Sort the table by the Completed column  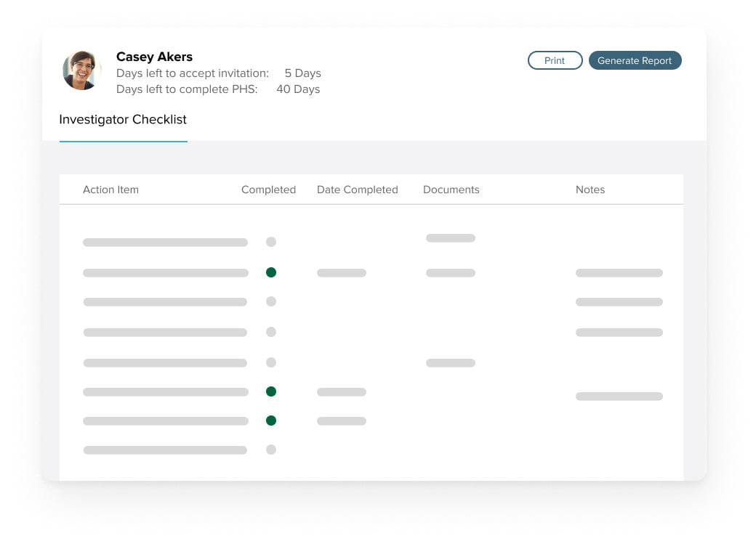[x=268, y=190]
